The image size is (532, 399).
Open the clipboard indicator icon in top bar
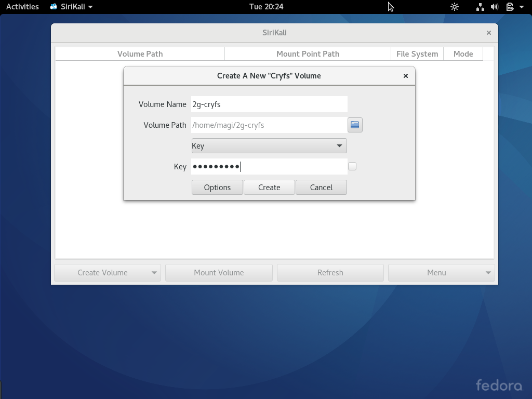pos(510,6)
